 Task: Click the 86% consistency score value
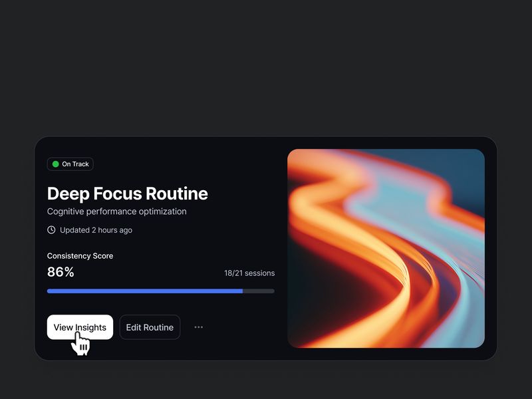pos(60,271)
